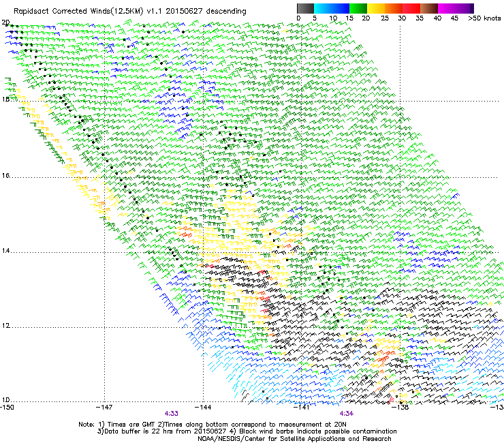Click the latitude label '16'

[x=5, y=176]
